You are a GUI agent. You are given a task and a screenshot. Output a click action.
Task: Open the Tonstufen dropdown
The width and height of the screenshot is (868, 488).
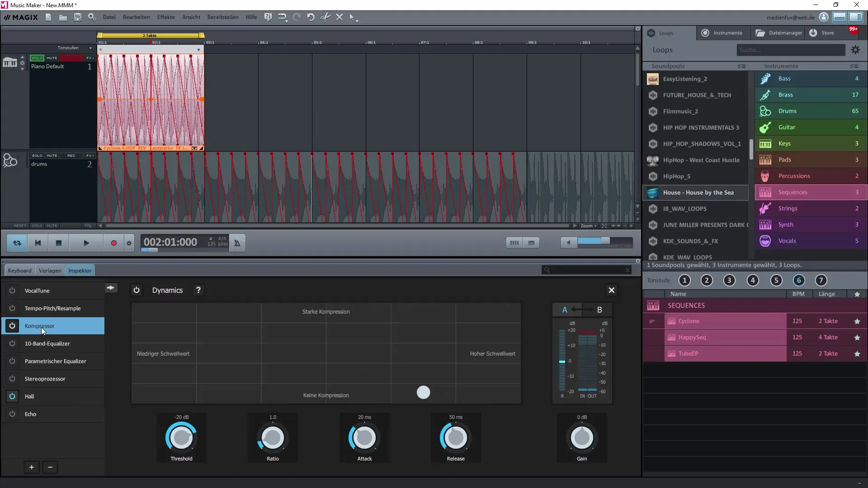(x=74, y=47)
